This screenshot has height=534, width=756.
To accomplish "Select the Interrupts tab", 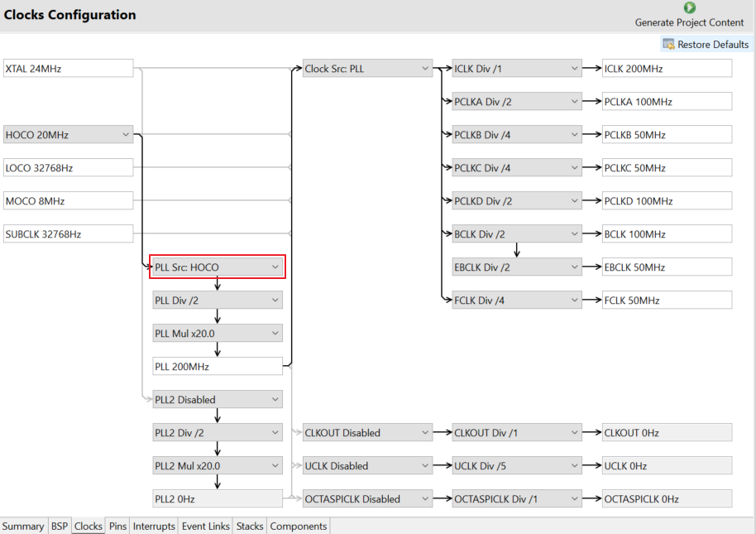I will [154, 526].
